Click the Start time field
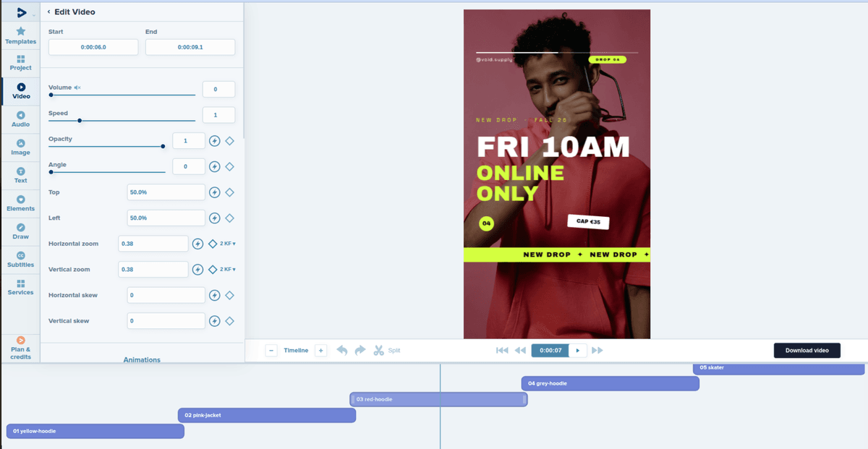The width and height of the screenshot is (868, 449). tap(93, 47)
